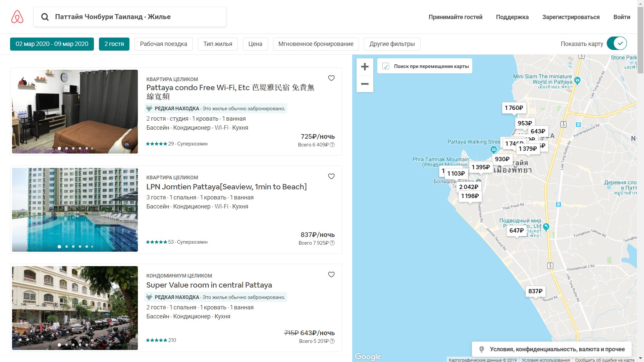Open the bedroom photo of Pattaya condo
Screen dimensions: 644x362
coord(75,112)
